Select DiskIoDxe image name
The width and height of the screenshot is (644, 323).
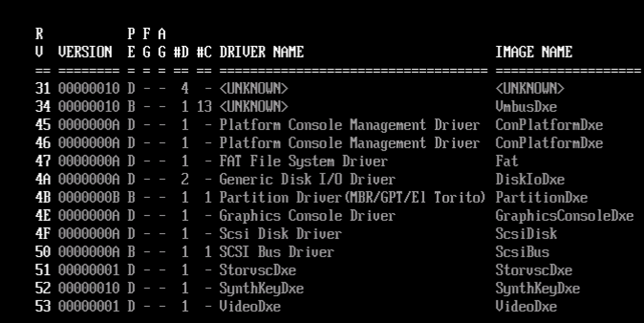pyautogui.click(x=530, y=179)
